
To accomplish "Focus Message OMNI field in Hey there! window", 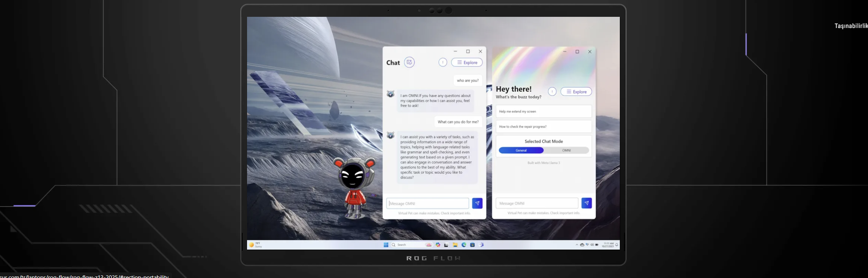I will (x=537, y=203).
